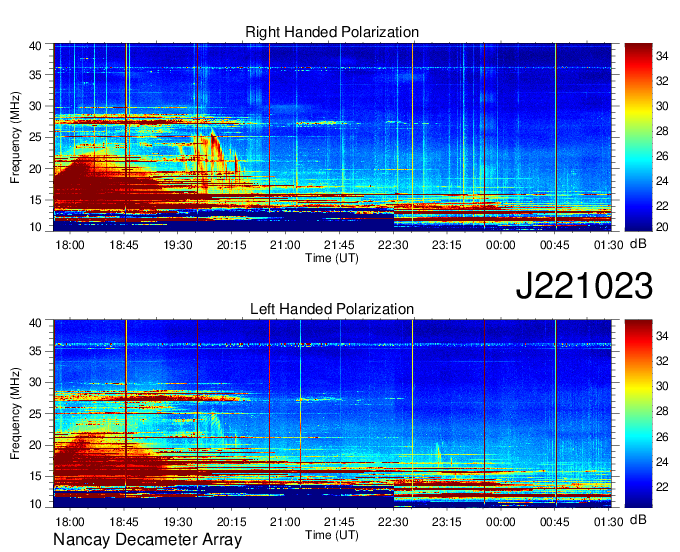This screenshot has width=680, height=552.
Task: Click the 20 label on Right Handed colorbar
Action: point(662,226)
